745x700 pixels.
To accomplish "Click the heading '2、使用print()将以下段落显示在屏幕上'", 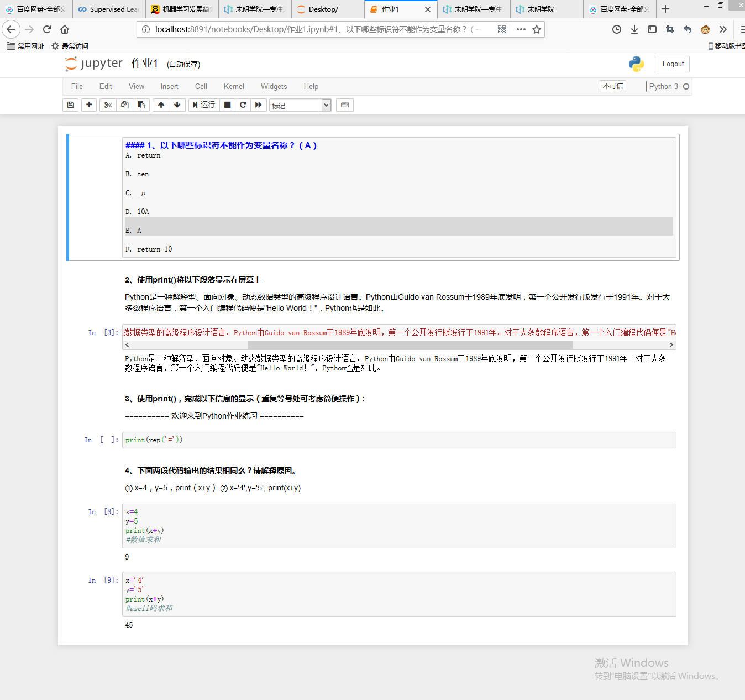I will (193, 280).
